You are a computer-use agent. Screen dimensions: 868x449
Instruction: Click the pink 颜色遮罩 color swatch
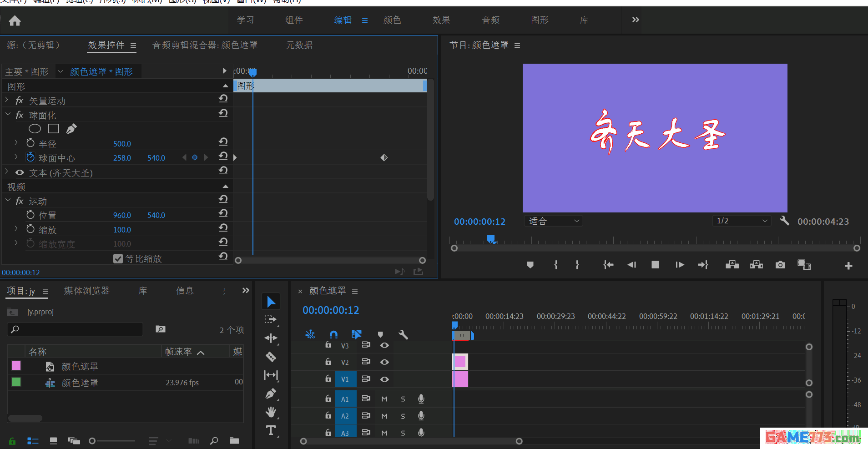coord(15,365)
